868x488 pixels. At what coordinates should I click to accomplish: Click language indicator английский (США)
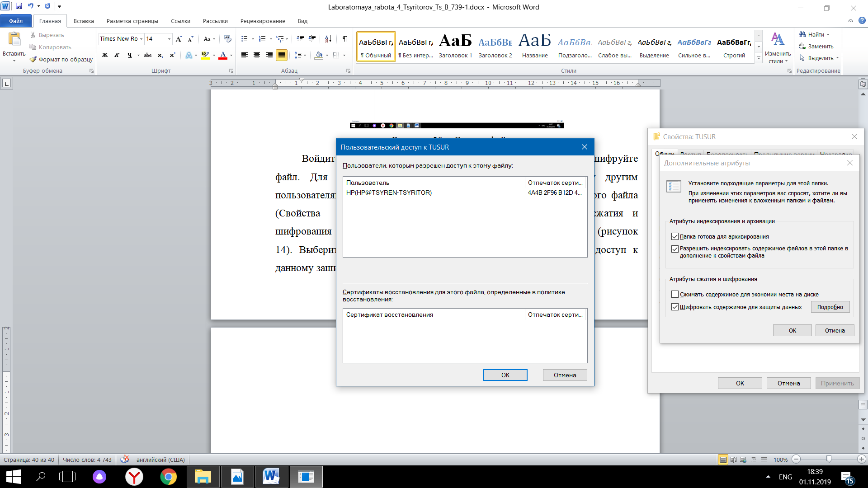(x=160, y=460)
